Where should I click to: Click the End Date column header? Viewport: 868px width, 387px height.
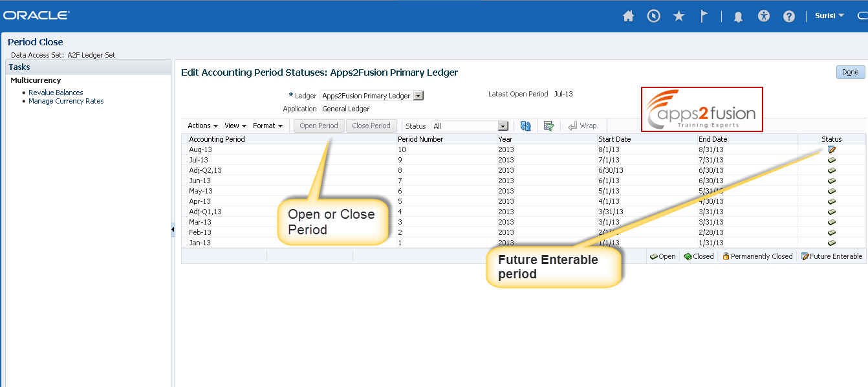coord(747,139)
